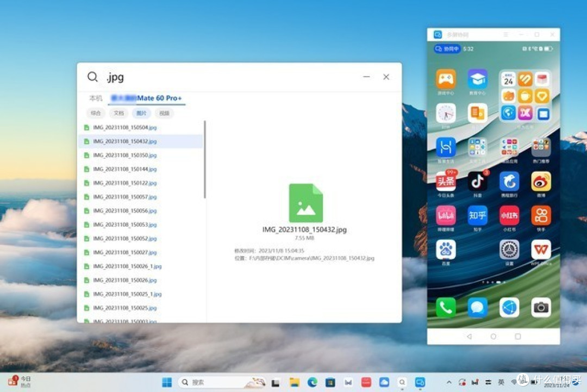The height and width of the screenshot is (392, 587).
Task: Select the Mate 60 Pro+ device tab
Action: pyautogui.click(x=146, y=98)
